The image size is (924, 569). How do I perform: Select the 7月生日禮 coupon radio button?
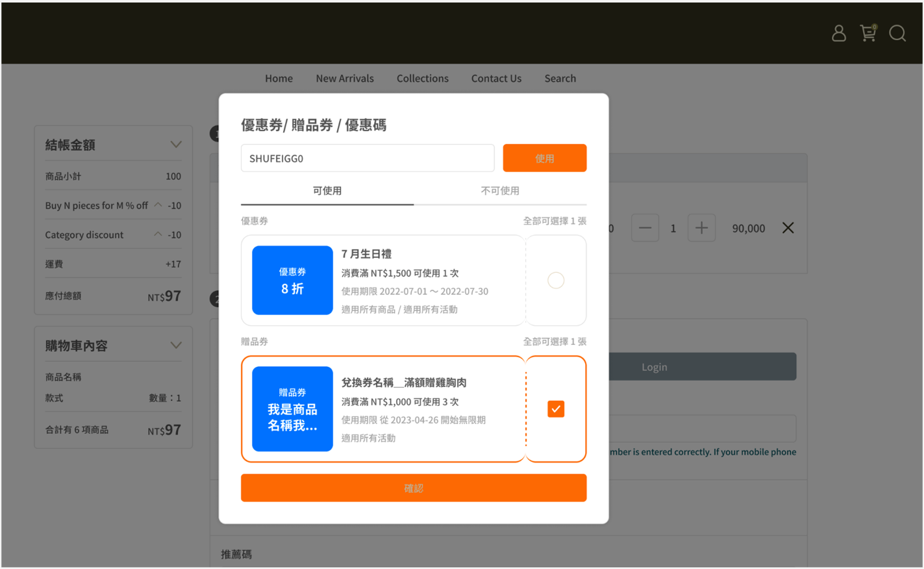(x=556, y=281)
